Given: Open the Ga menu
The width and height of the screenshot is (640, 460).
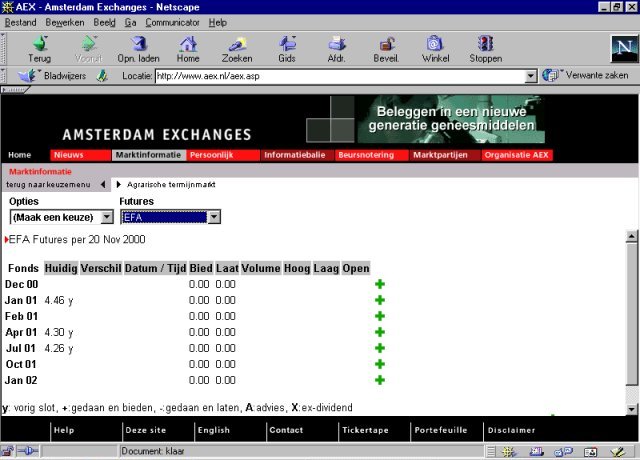Looking at the screenshot, I should coord(130,22).
